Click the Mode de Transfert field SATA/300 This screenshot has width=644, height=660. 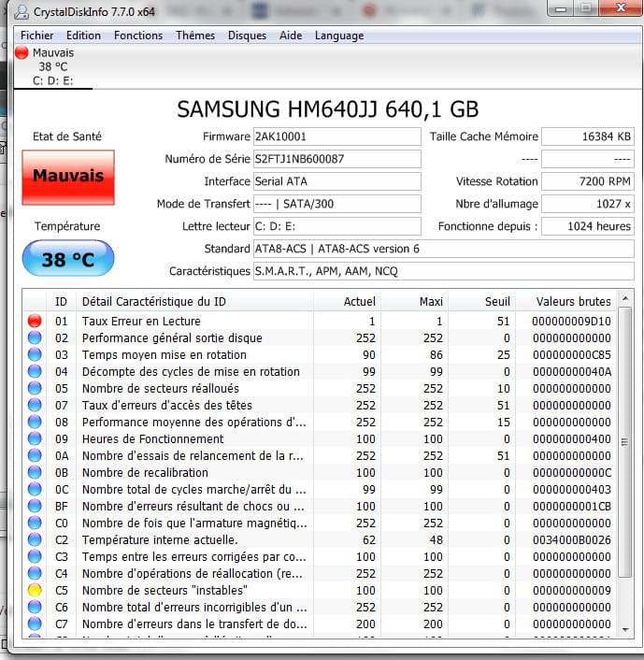pyautogui.click(x=337, y=204)
